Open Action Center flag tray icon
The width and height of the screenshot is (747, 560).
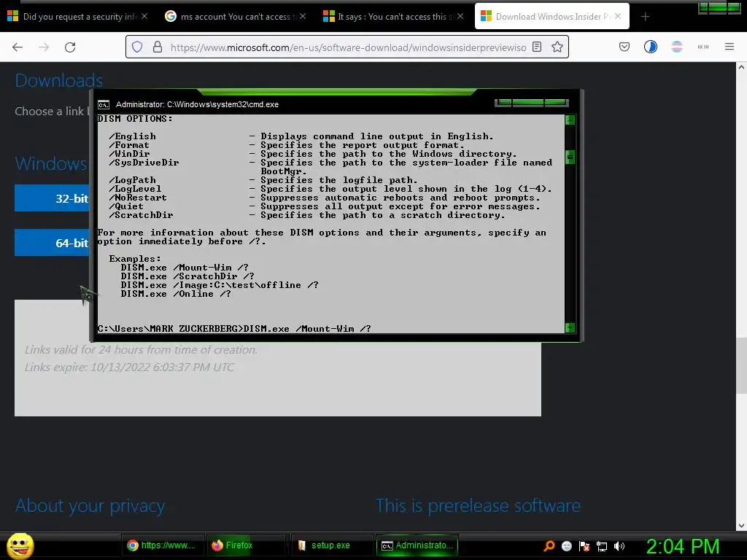[584, 545]
